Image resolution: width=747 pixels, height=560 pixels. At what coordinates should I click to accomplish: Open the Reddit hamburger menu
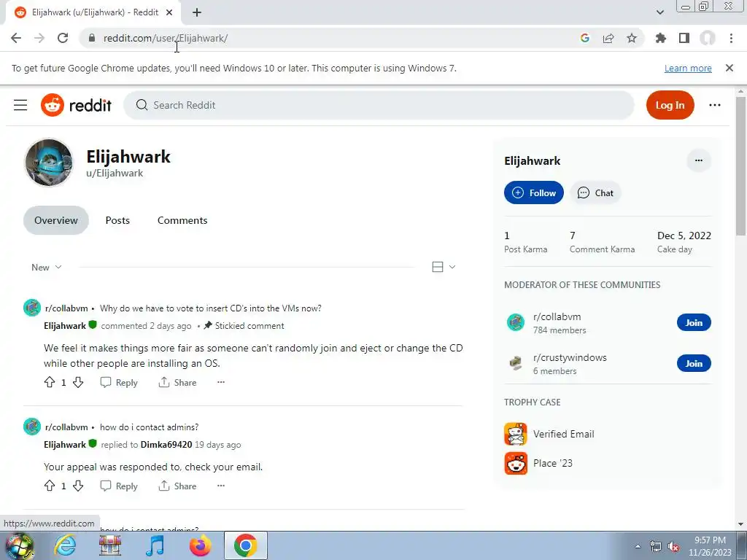click(x=20, y=105)
